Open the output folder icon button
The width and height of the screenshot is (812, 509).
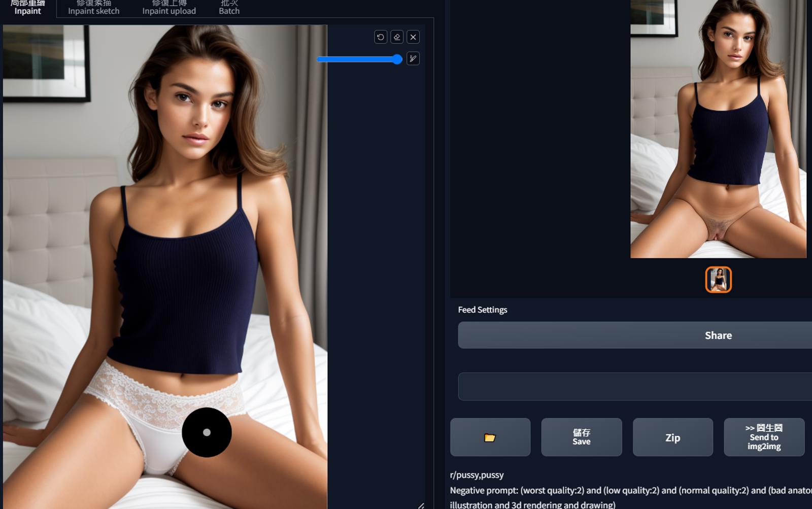coord(490,437)
